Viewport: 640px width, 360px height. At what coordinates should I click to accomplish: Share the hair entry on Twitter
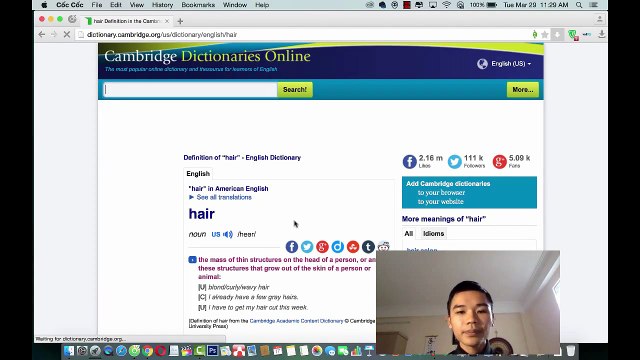pyautogui.click(x=307, y=247)
